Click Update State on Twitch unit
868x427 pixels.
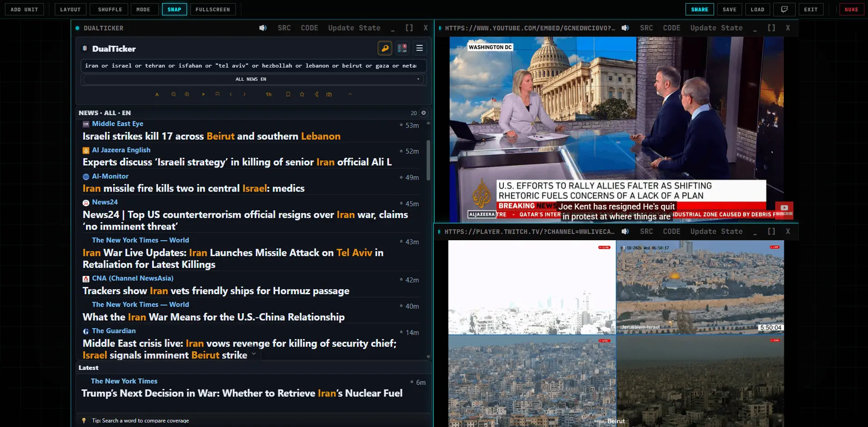pyautogui.click(x=716, y=232)
